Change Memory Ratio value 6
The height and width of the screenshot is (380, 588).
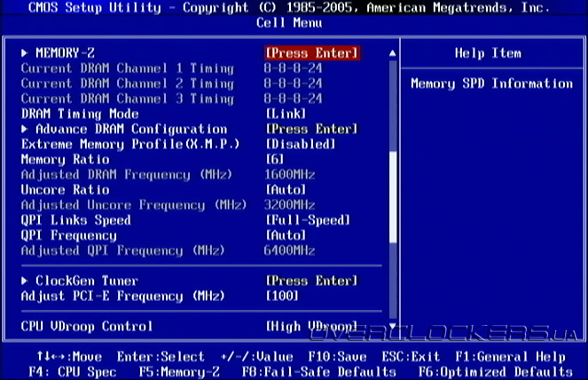pyautogui.click(x=275, y=160)
